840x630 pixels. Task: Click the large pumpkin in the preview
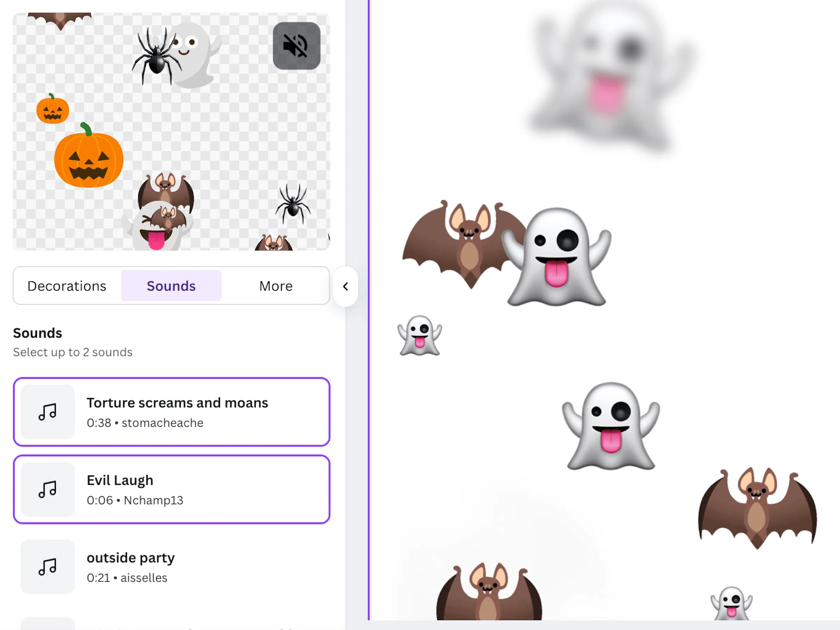point(89,155)
